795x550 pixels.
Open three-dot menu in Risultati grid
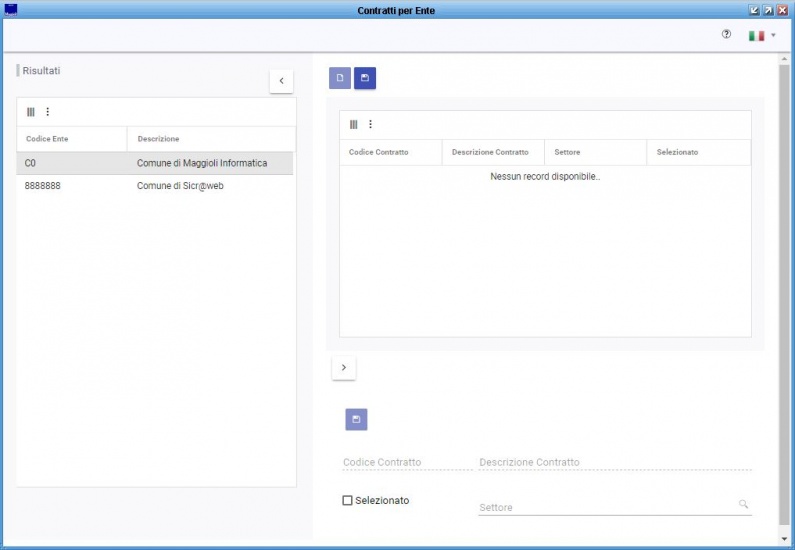[x=48, y=112]
